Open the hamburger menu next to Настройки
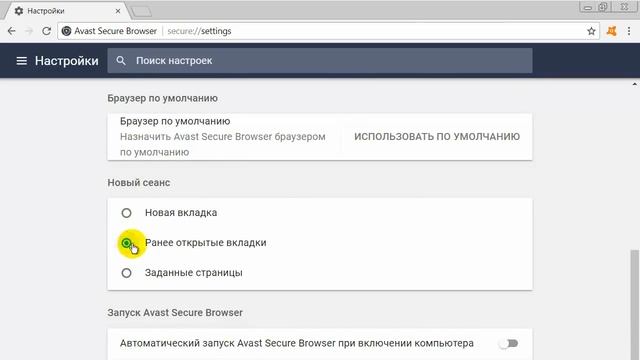The width and height of the screenshot is (640, 360). click(21, 61)
